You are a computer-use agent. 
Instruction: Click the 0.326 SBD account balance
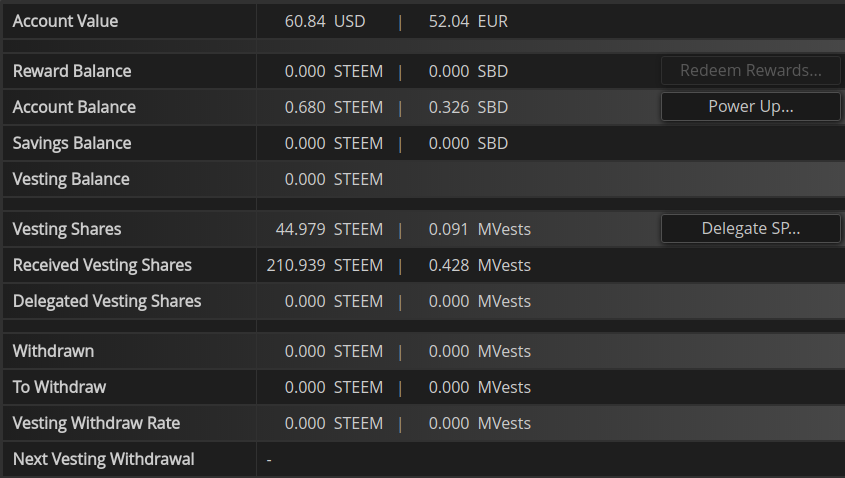point(468,107)
